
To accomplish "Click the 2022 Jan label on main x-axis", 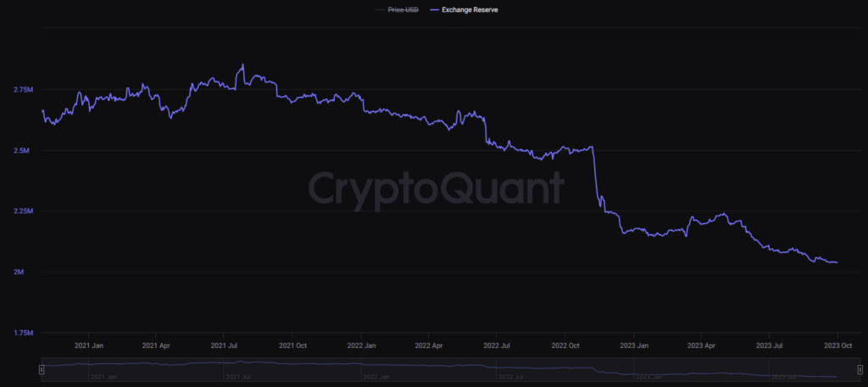I will (361, 345).
